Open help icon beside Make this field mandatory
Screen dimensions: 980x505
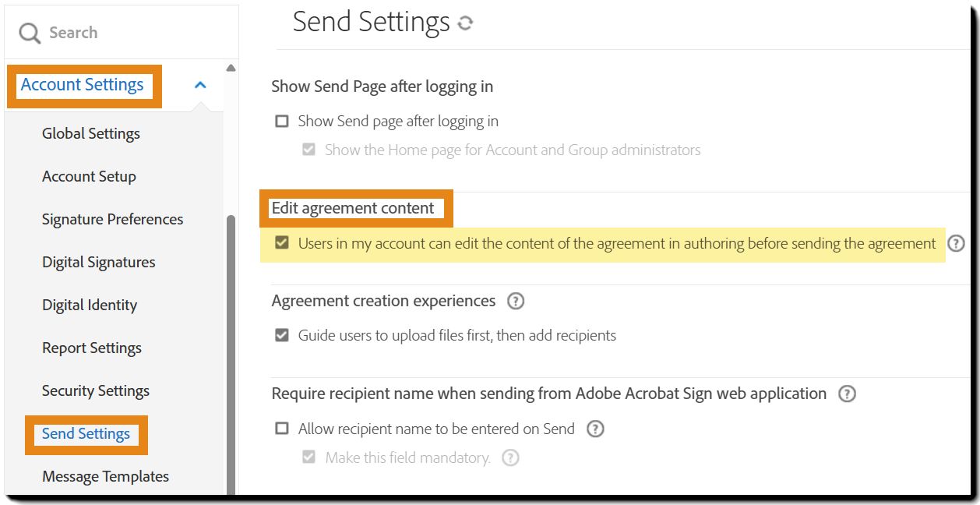[510, 457]
